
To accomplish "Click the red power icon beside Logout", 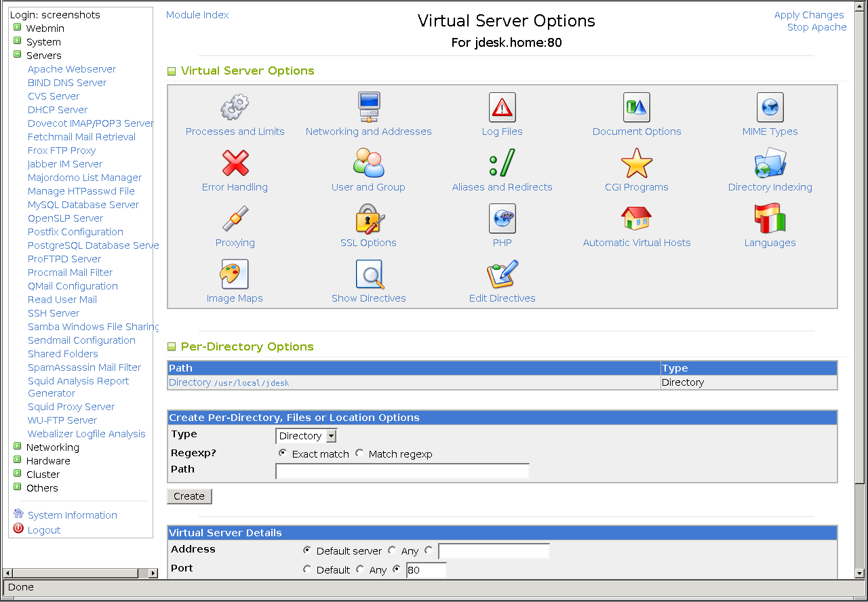I will click(18, 529).
